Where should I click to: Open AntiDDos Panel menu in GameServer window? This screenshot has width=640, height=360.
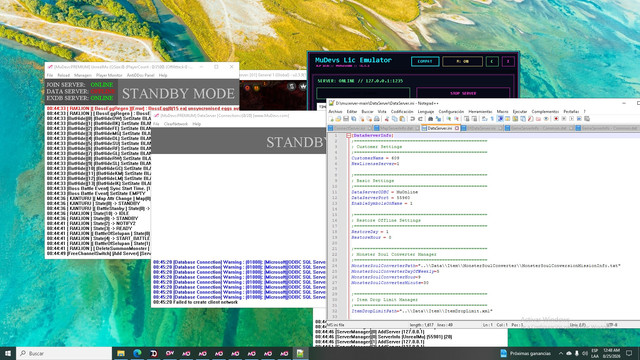click(x=140, y=76)
